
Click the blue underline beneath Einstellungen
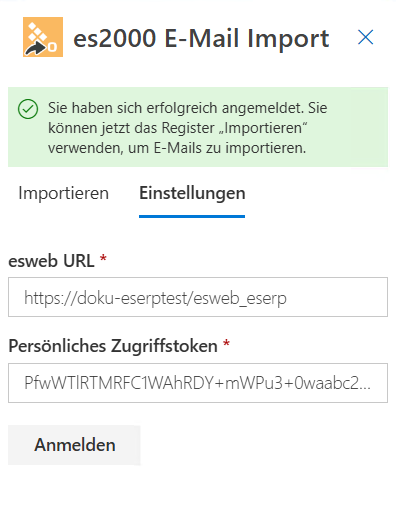[x=192, y=216]
